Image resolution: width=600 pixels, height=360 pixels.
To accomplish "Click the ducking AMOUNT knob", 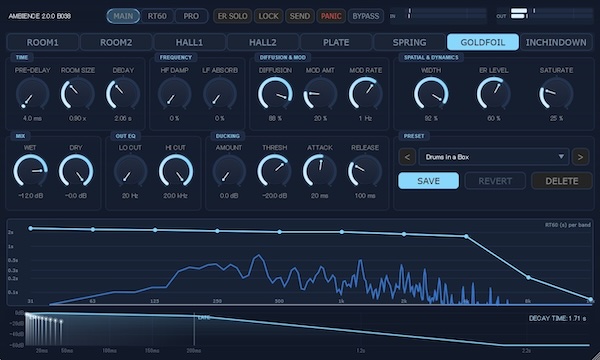I will click(229, 171).
